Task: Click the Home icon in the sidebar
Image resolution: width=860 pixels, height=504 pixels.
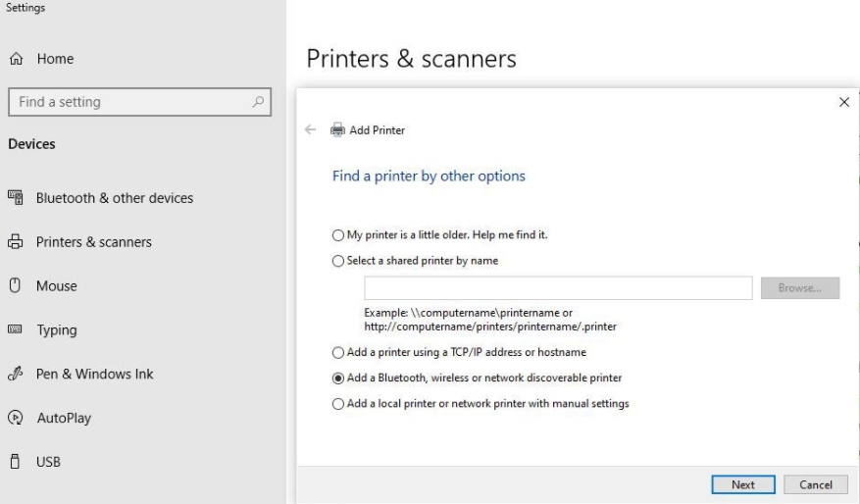Action: [16, 60]
